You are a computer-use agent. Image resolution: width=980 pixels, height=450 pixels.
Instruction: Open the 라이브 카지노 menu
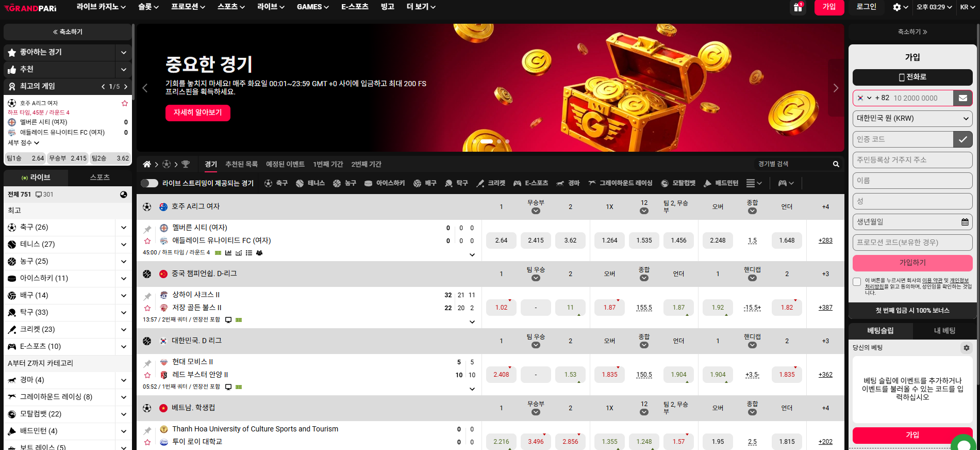pos(101,7)
